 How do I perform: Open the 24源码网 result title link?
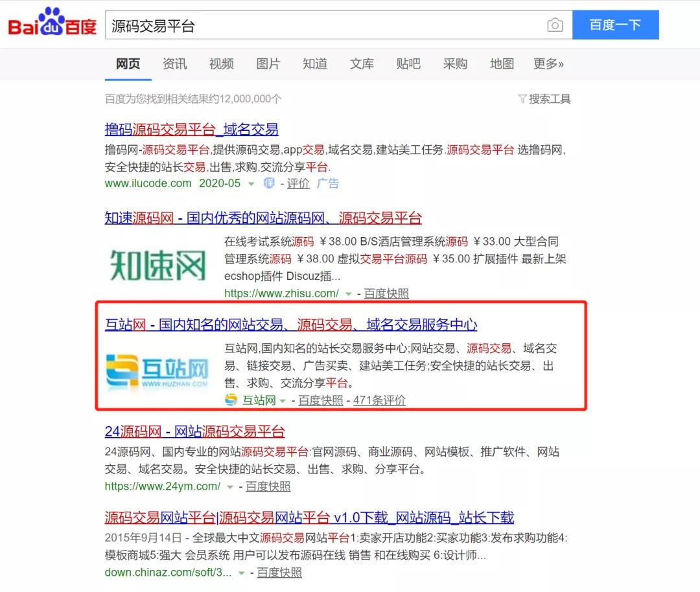(x=194, y=431)
